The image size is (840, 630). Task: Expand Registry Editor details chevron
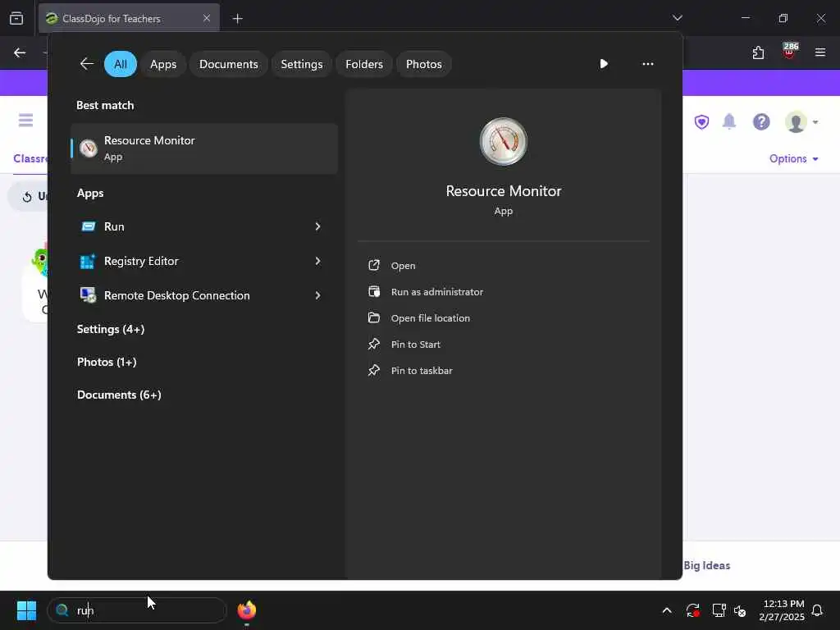(x=317, y=261)
